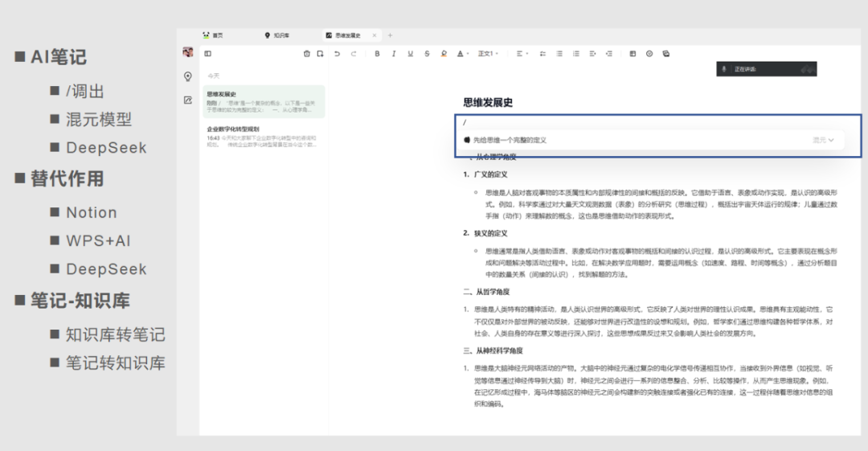This screenshot has height=451, width=868.
Task: Open the knowledge base pin icon in sidebar
Action: coord(188,76)
